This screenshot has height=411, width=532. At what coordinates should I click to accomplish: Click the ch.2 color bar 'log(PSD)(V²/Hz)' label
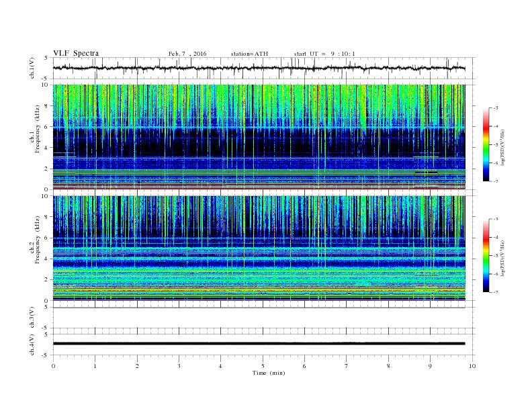[503, 259]
